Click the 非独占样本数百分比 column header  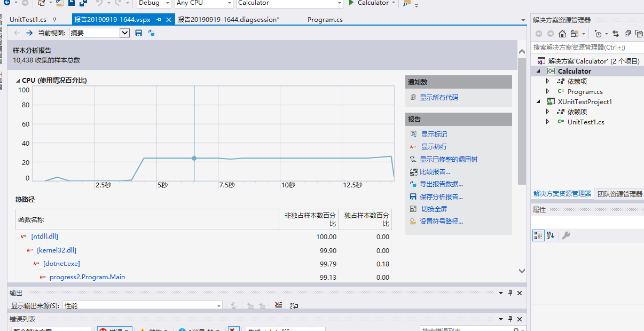309,219
